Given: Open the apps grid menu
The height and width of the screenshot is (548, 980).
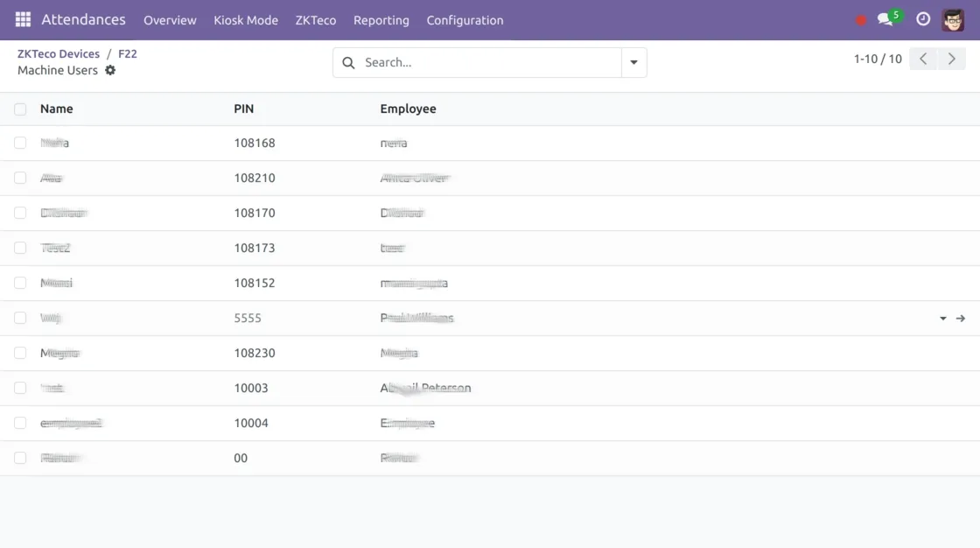Looking at the screenshot, I should (24, 19).
